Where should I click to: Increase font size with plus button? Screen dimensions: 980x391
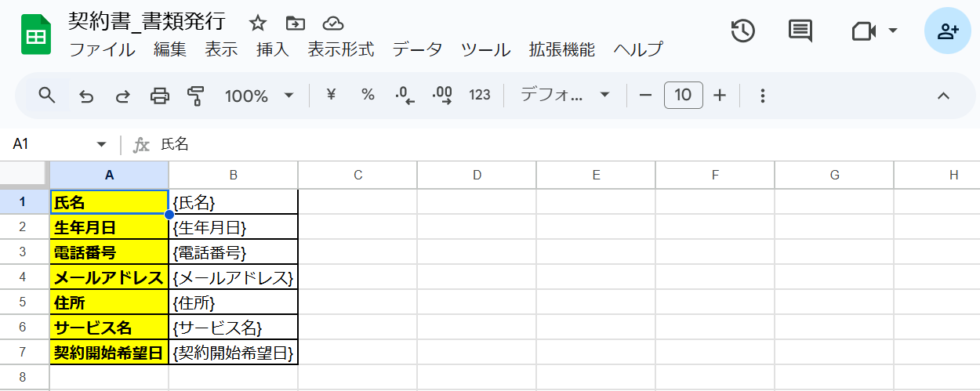pos(720,96)
